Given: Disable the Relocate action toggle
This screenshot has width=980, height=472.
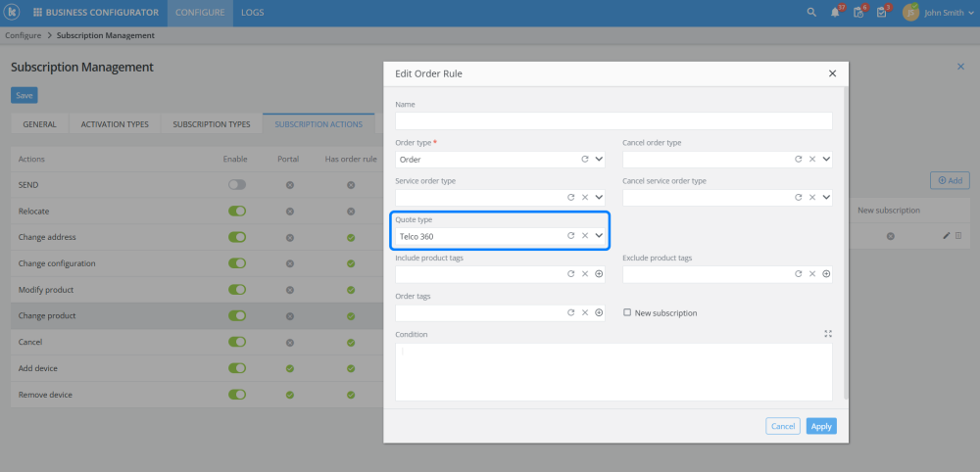Looking at the screenshot, I should [236, 211].
